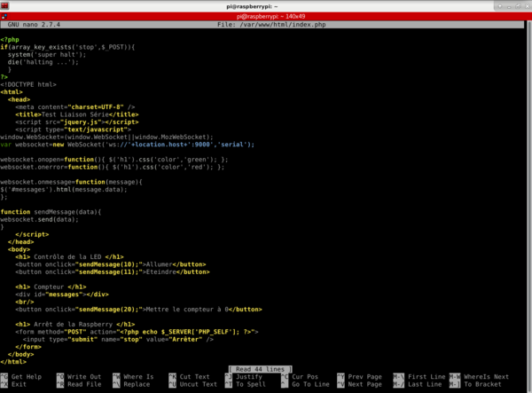Click the Go To Line shortcut label
Image resolution: width=532 pixels, height=393 pixels.
point(310,384)
